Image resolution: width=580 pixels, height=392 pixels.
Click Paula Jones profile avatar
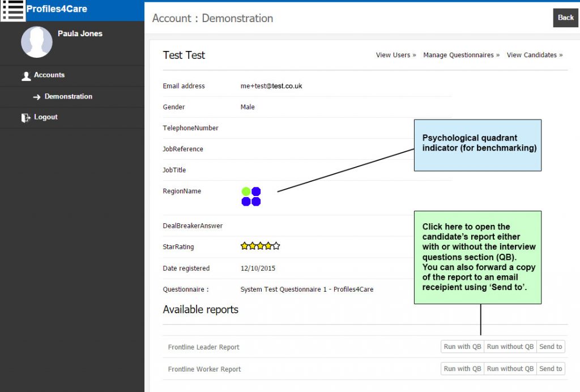[37, 42]
